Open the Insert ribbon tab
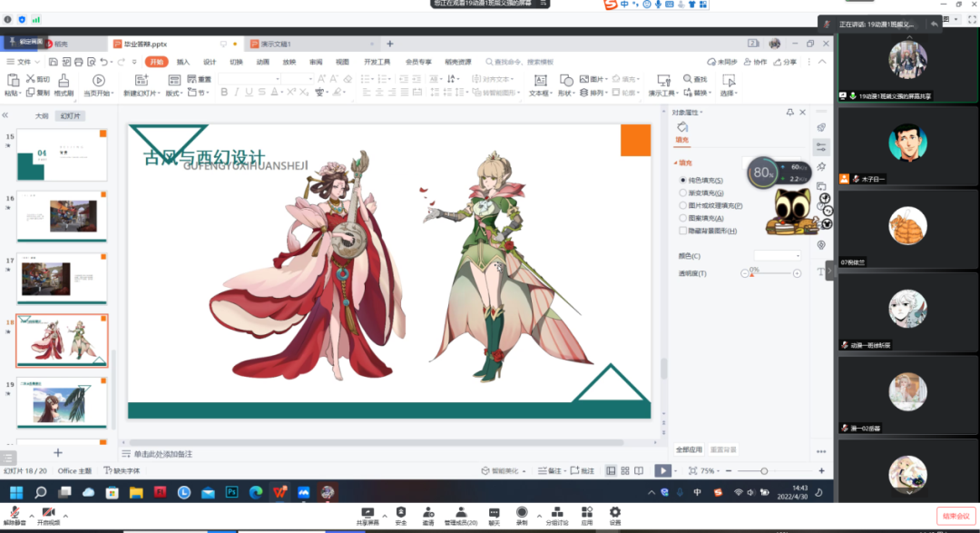This screenshot has height=533, width=980. click(x=183, y=62)
